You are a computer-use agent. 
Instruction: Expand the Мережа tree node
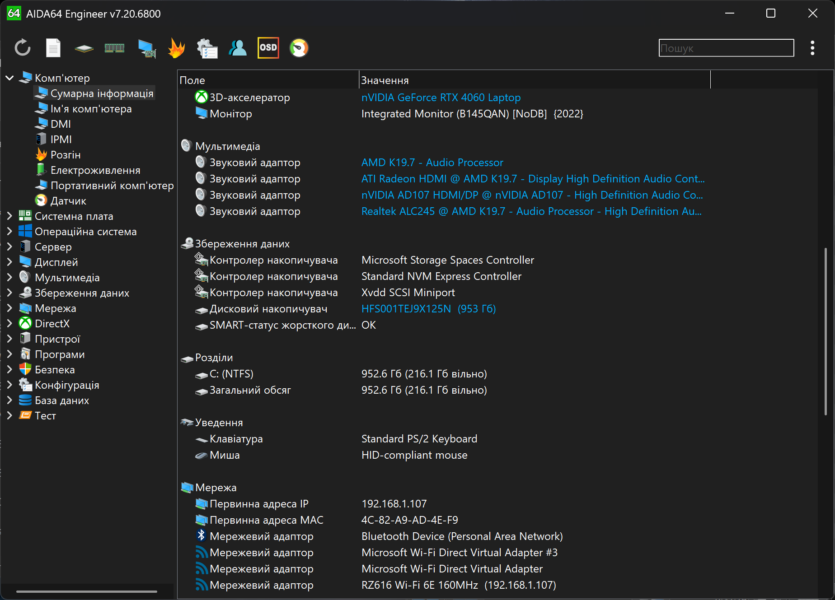(x=9, y=308)
